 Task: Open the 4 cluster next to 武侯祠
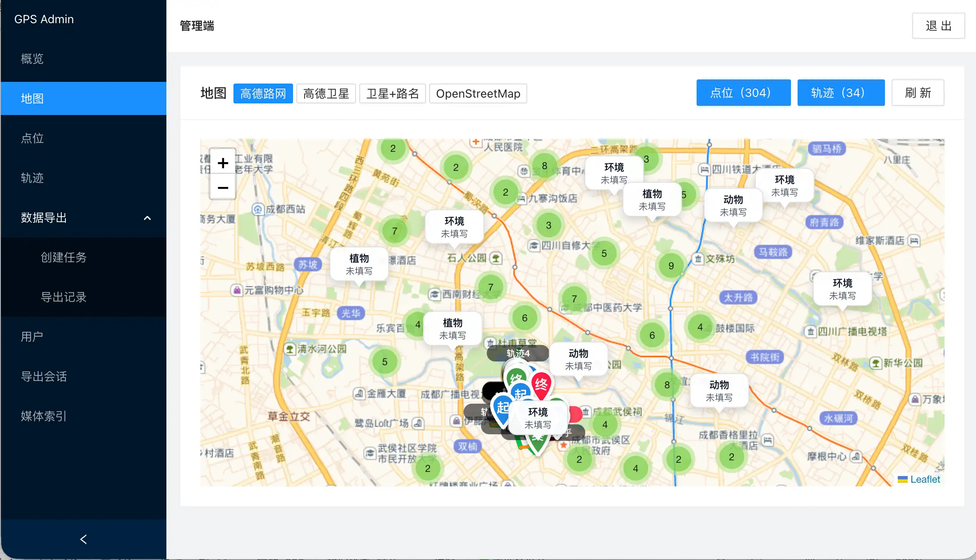[605, 424]
